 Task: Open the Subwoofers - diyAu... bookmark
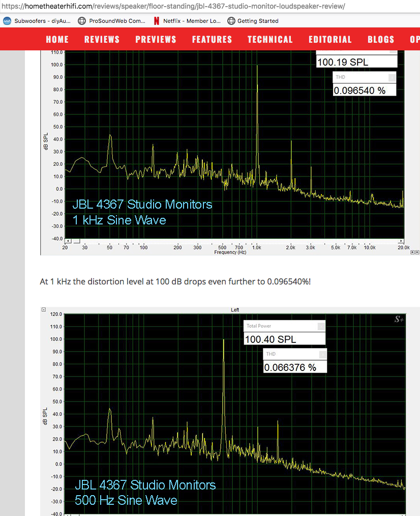point(37,21)
